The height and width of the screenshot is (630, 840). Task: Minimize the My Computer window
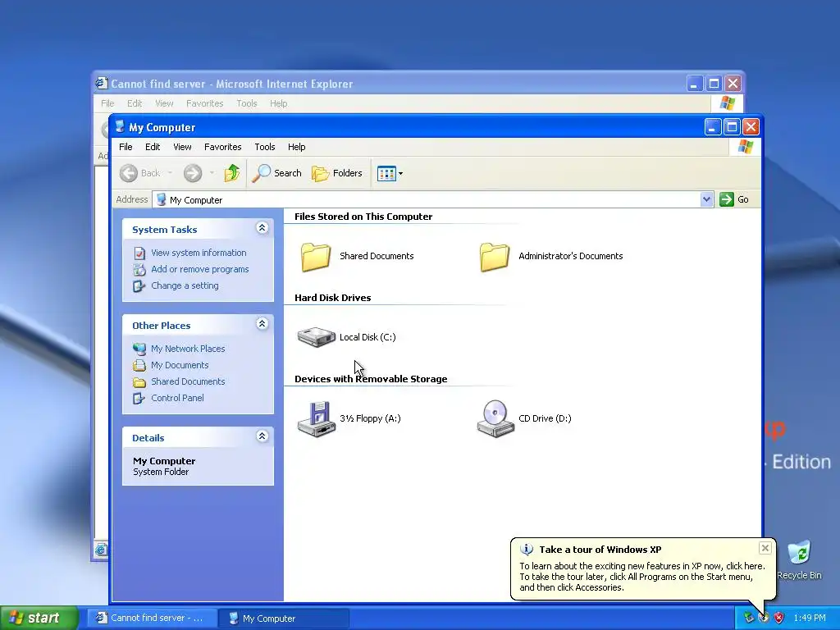tap(713, 127)
